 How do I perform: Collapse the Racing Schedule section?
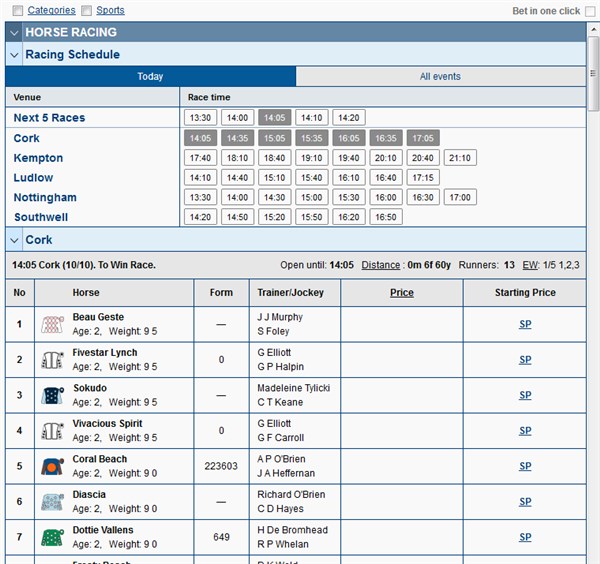[14, 55]
